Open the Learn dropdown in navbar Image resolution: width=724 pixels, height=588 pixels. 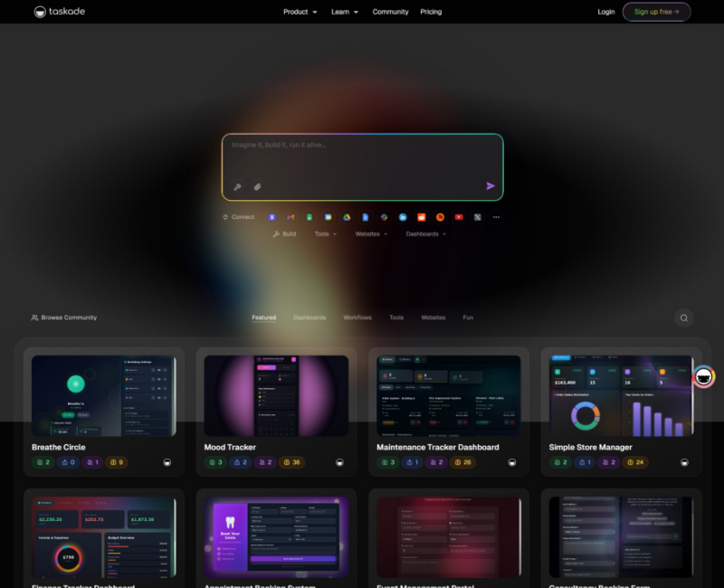pos(344,12)
